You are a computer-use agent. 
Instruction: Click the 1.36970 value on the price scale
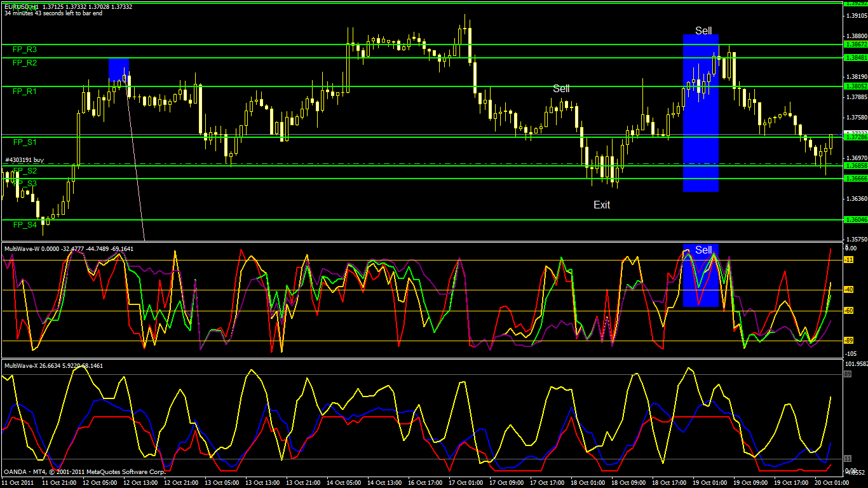click(857, 158)
